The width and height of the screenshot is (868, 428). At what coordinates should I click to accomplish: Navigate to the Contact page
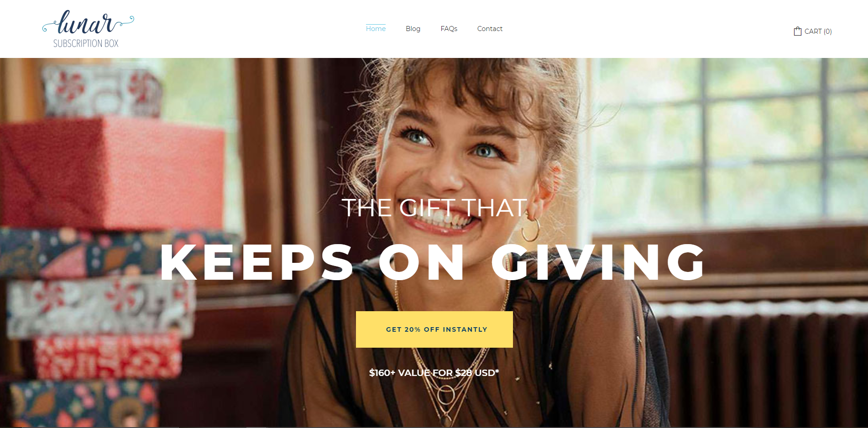tap(490, 29)
